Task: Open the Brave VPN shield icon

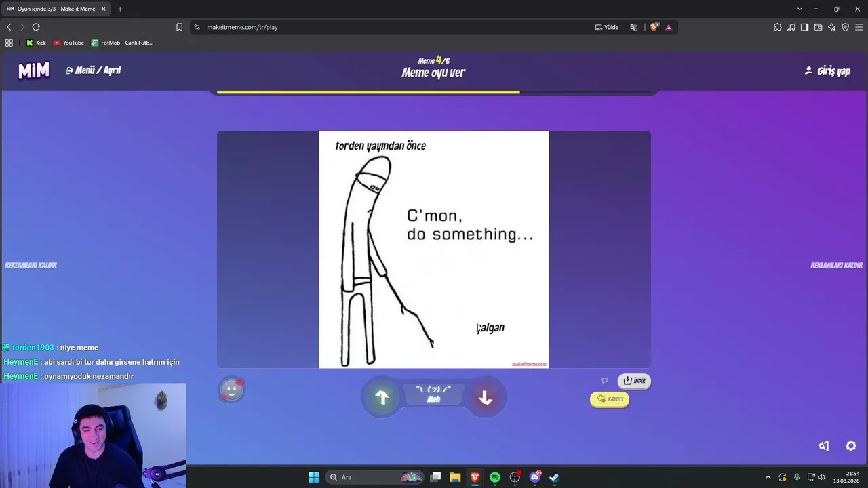Action: pyautogui.click(x=846, y=27)
